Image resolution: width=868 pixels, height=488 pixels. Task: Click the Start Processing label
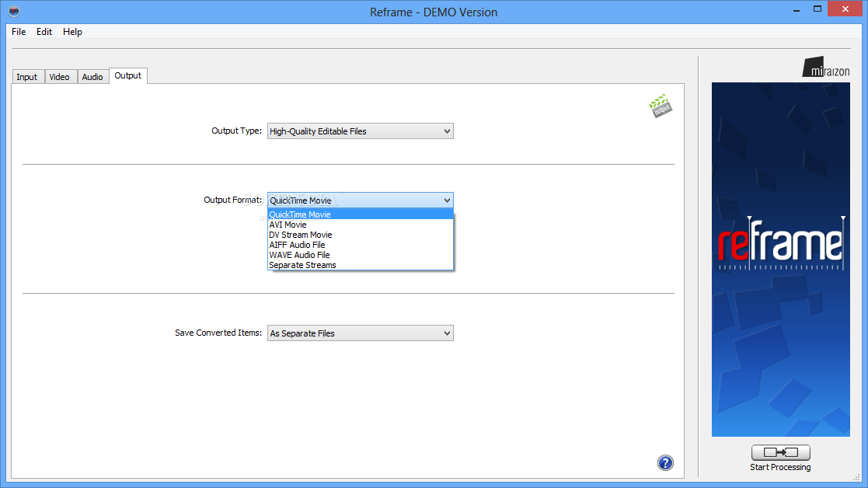780,467
